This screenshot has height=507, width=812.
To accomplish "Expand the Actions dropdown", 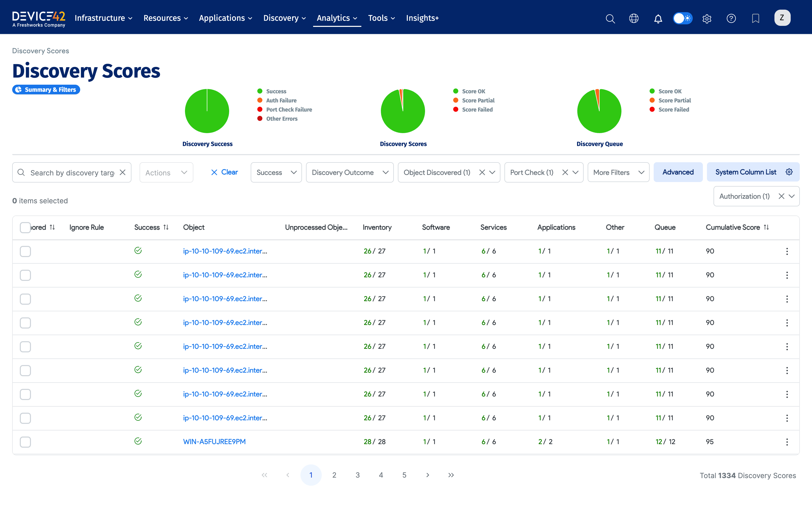I will 166,173.
